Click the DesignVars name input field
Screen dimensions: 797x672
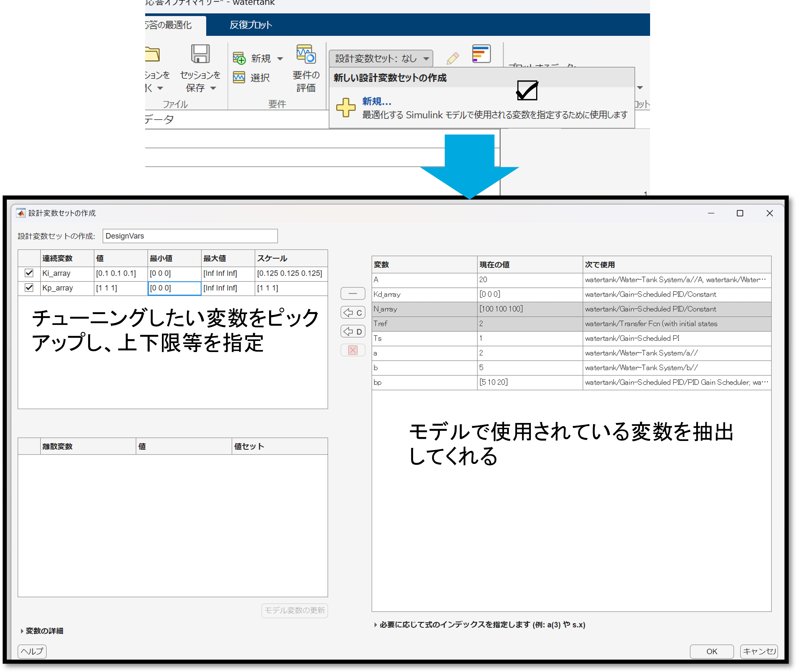coord(190,236)
